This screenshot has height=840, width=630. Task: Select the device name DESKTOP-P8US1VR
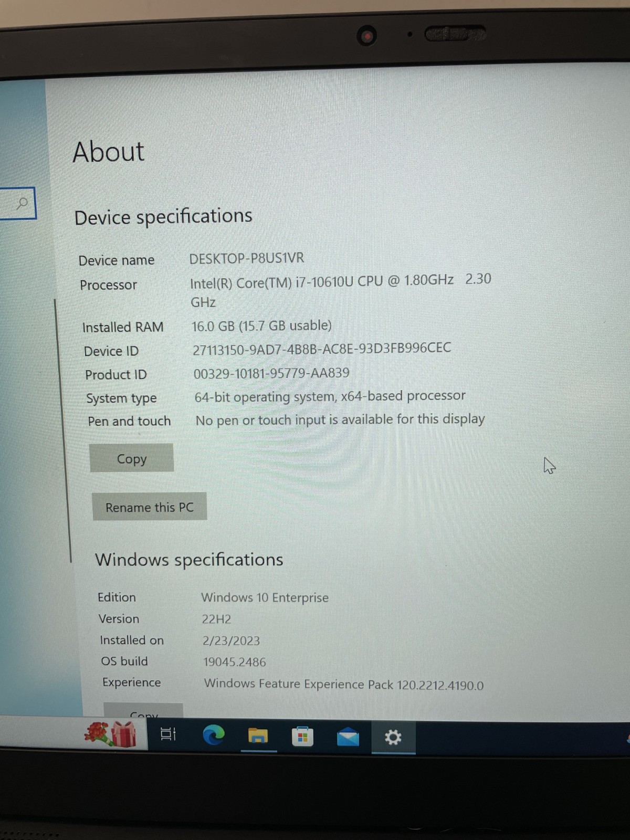click(x=246, y=258)
